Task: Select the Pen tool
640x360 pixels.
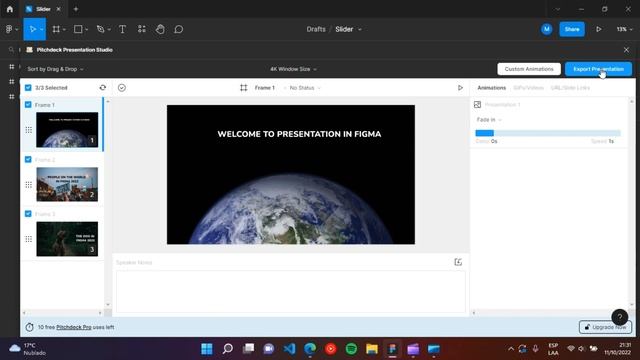Action: click(100, 29)
